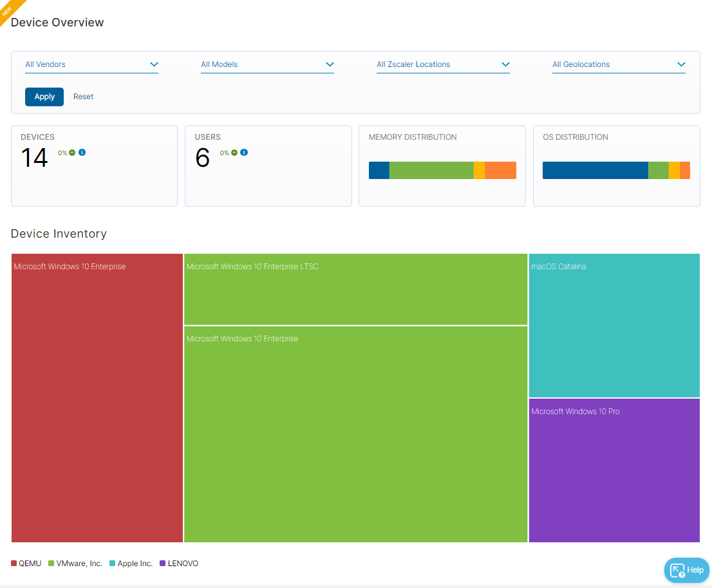Click the Reset link next to Apply
The width and height of the screenshot is (712, 588).
83,96
